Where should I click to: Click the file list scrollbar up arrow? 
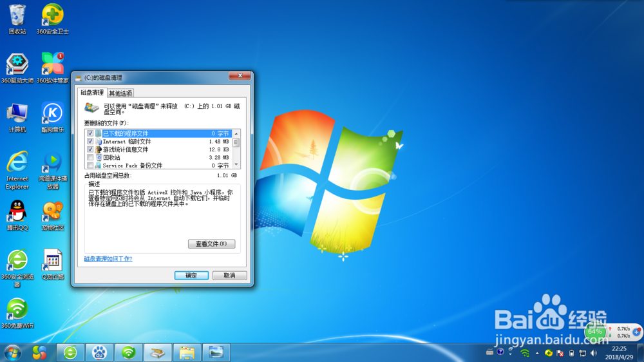click(236, 134)
